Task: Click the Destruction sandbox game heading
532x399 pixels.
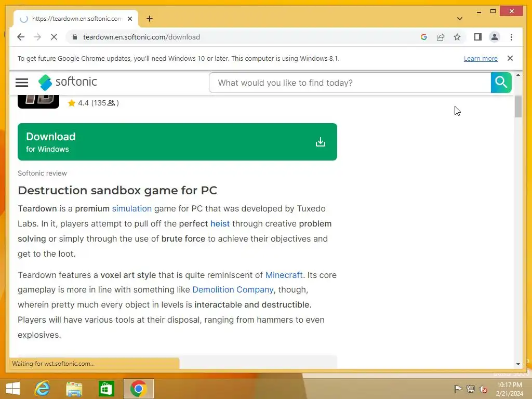Action: tap(117, 190)
